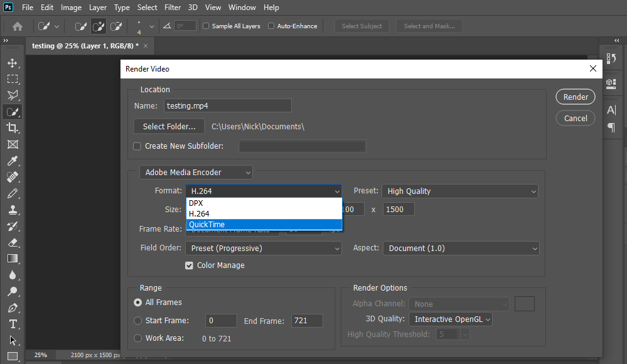Open the History panel icon
This screenshot has width=627, height=364.
(611, 58)
